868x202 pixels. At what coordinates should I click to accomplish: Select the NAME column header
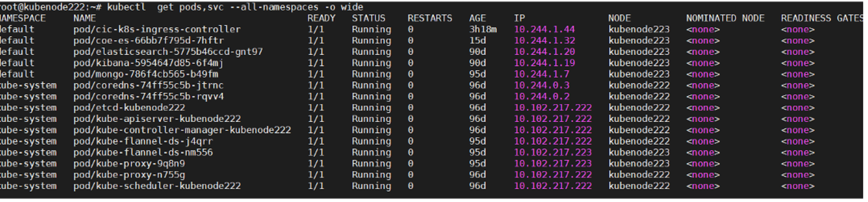[85, 18]
